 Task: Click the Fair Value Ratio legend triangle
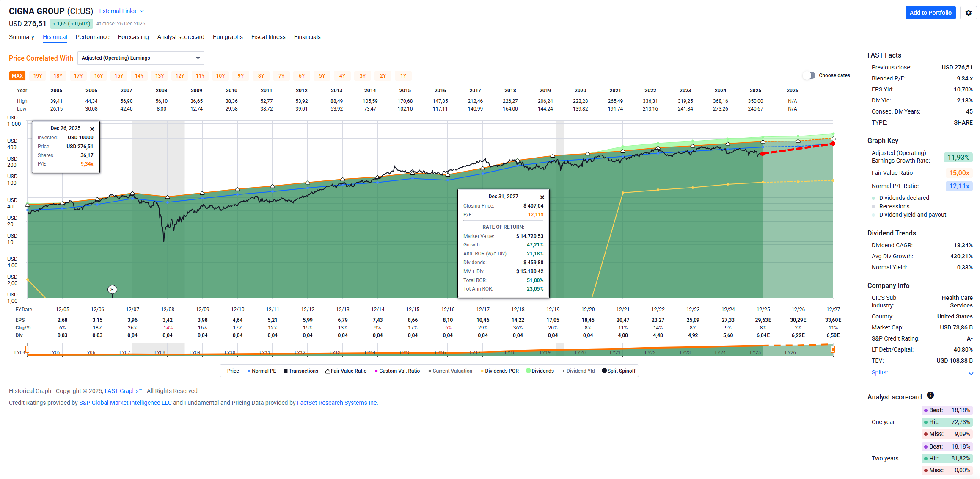click(328, 371)
